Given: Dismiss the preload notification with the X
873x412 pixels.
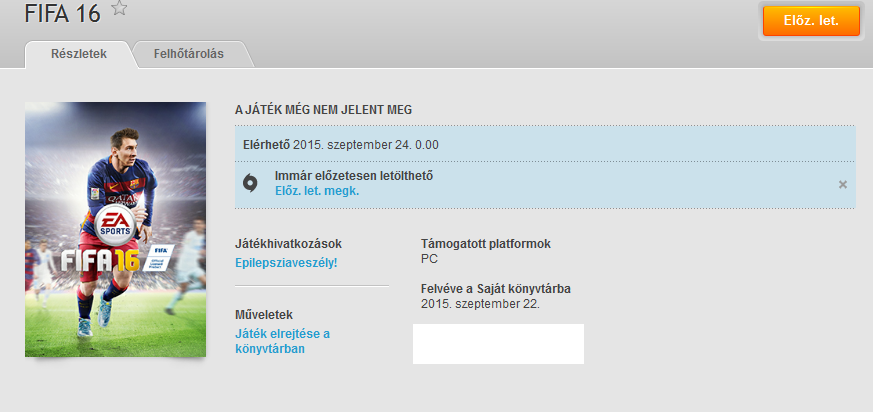Looking at the screenshot, I should coord(842,184).
